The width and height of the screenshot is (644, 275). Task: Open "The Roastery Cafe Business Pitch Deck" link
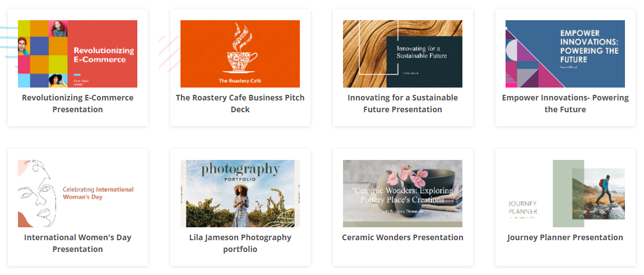(x=240, y=103)
